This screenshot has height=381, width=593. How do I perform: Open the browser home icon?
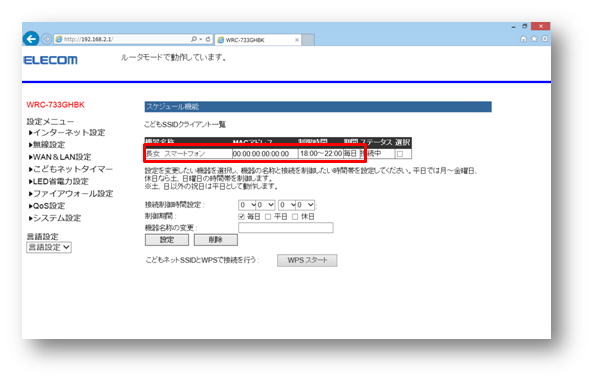pyautogui.click(x=523, y=39)
